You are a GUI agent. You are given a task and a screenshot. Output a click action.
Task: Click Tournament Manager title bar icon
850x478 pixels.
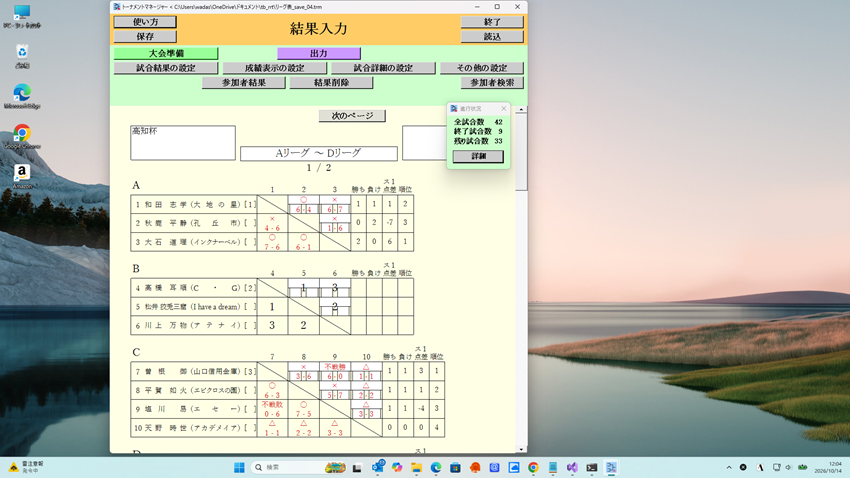[117, 7]
